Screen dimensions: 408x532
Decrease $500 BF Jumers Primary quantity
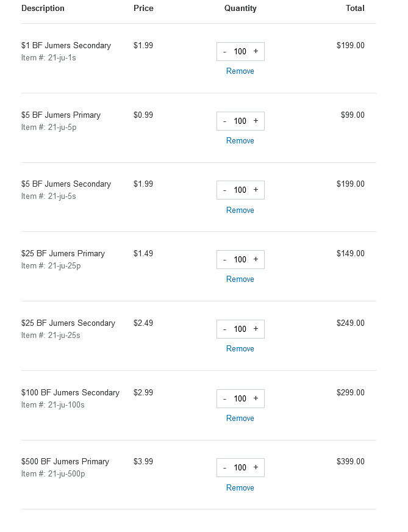(x=224, y=467)
